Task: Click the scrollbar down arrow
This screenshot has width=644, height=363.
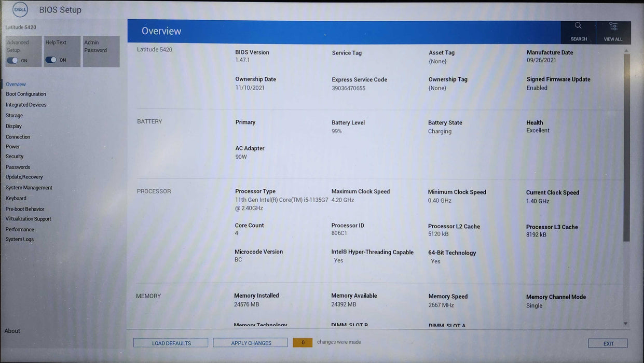Action: tap(625, 323)
